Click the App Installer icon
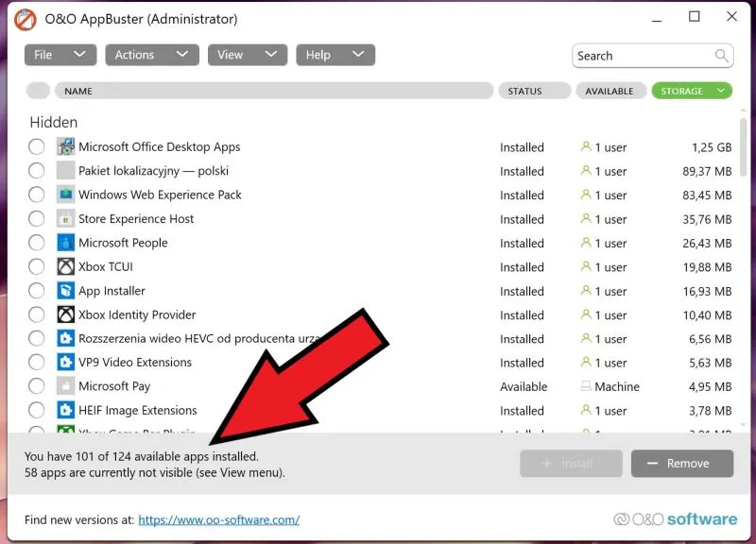The image size is (756, 544). [x=64, y=291]
